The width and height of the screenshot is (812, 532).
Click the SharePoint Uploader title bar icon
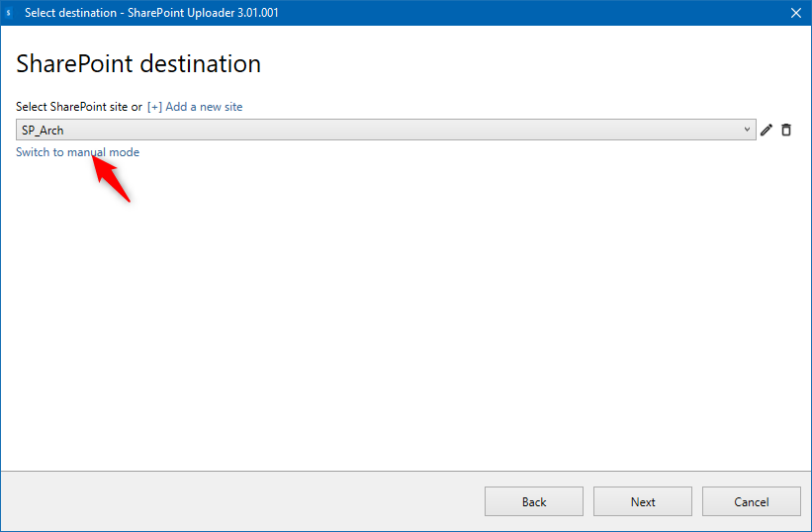pos(9,13)
